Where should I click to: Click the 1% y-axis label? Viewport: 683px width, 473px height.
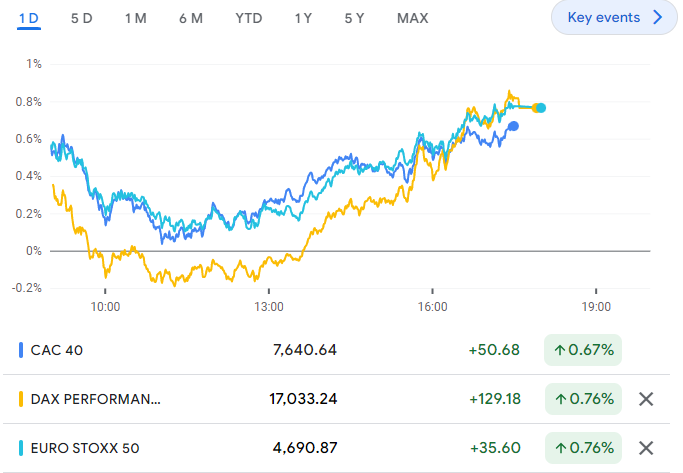click(34, 64)
